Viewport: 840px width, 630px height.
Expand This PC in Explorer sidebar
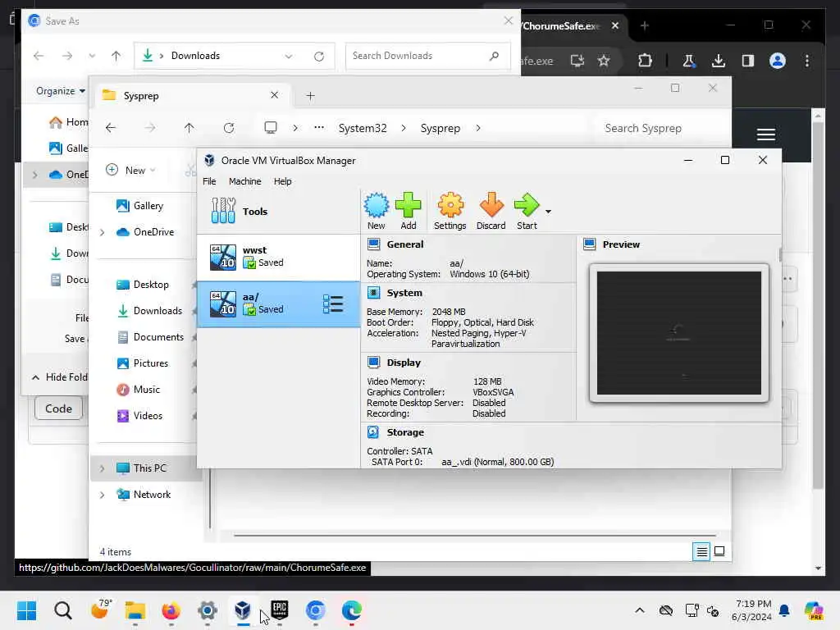point(102,468)
